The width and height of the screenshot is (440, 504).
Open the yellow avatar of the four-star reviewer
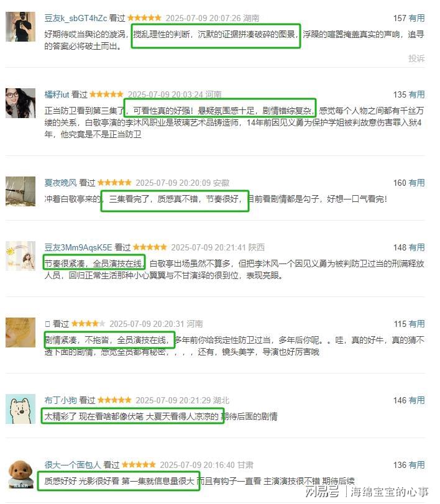pos(21,332)
